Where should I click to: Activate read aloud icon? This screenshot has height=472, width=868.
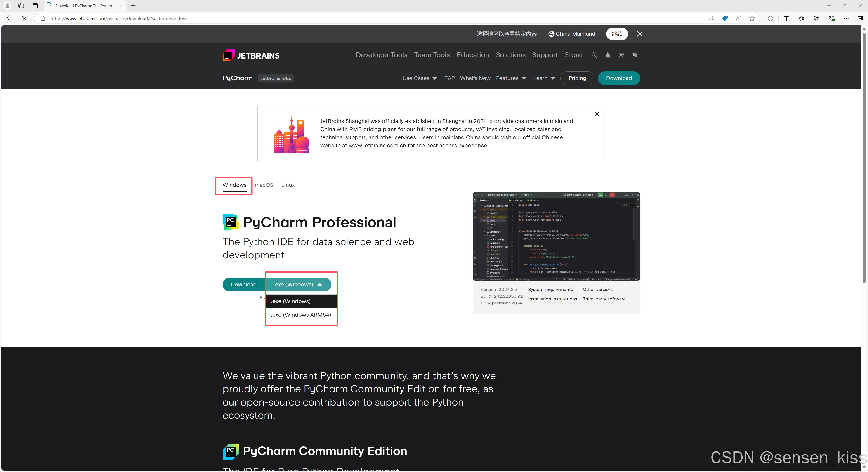pos(738,18)
